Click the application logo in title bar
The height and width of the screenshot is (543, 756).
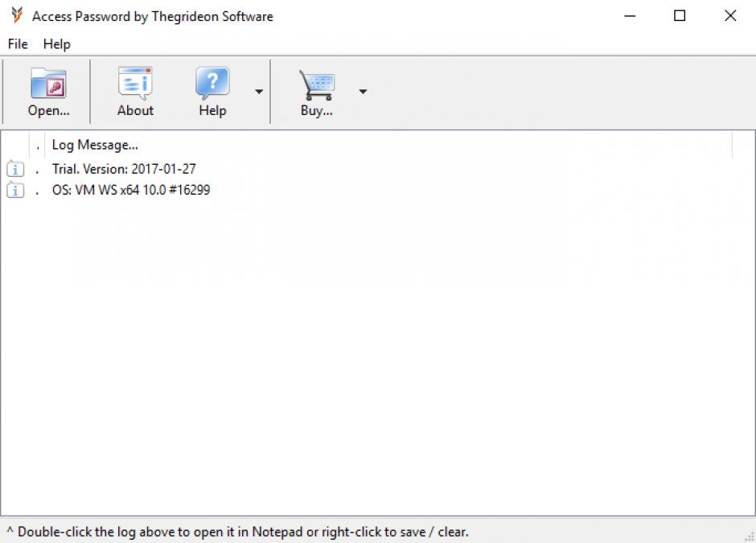[x=17, y=15]
